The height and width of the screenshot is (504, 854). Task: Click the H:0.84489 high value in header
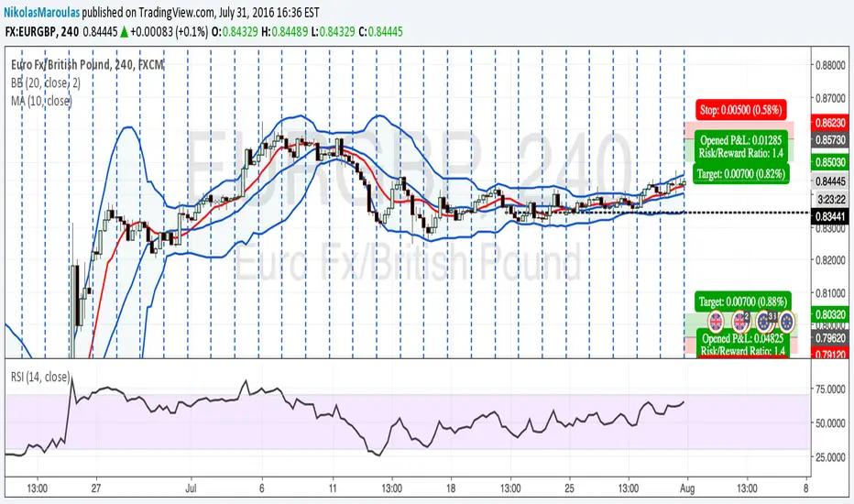[x=284, y=31]
